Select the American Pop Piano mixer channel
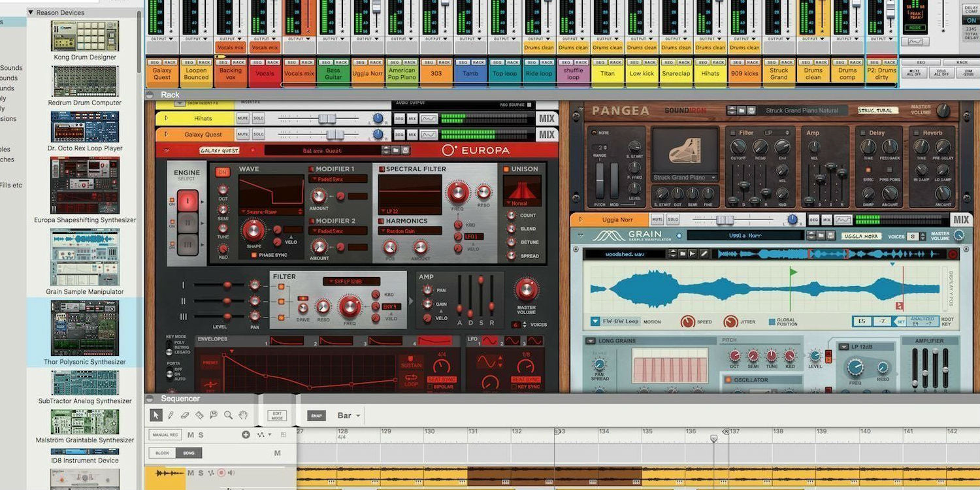 tap(402, 74)
